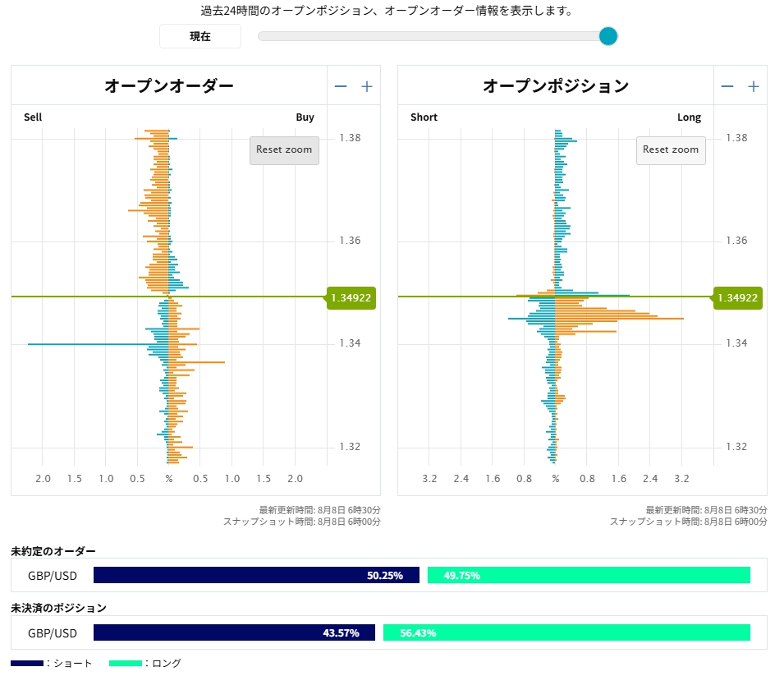Click the 50.25% short bar for pending orders
This screenshot has height=676, width=784.
click(256, 575)
